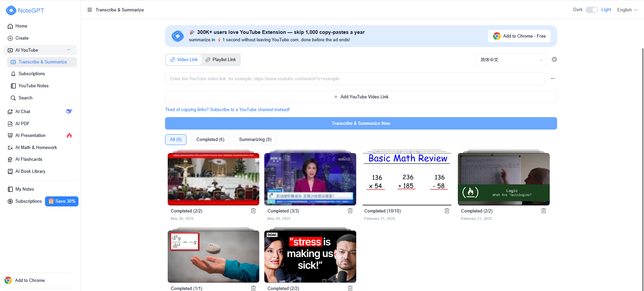Click Transcribe & Summarize Now button
The height and width of the screenshot is (291, 644).
pyautogui.click(x=361, y=124)
